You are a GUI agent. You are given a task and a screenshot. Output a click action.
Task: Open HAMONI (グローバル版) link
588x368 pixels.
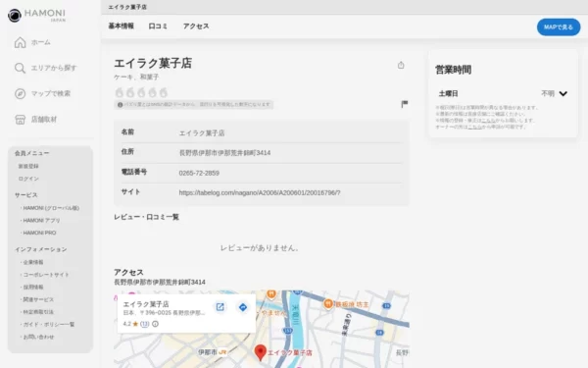coord(51,208)
